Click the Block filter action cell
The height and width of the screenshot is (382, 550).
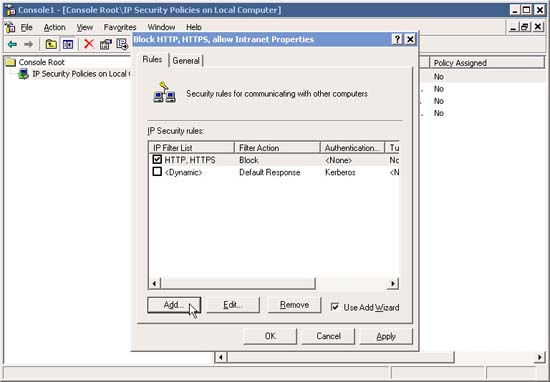[x=249, y=160]
